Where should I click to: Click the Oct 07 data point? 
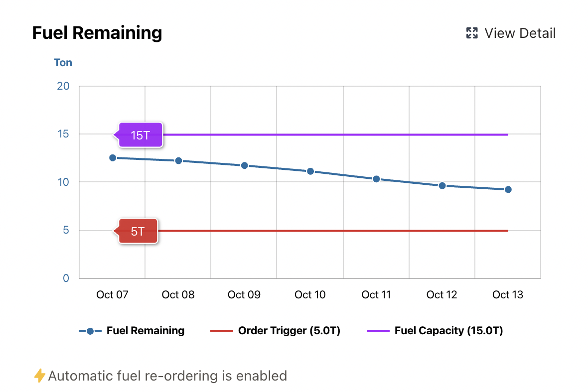click(x=113, y=158)
